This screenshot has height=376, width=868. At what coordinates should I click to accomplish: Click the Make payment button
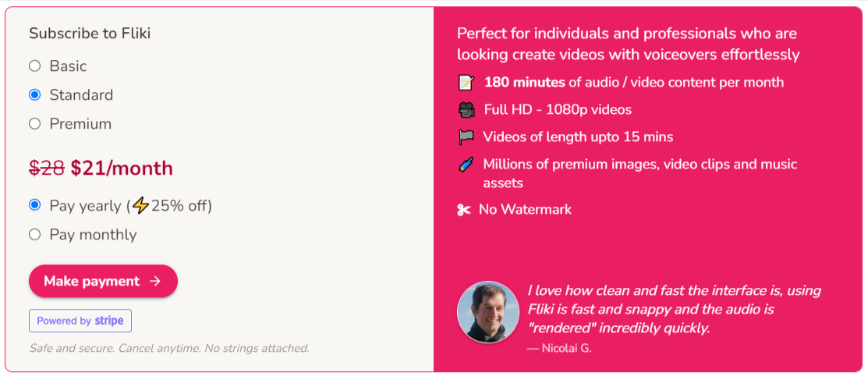tap(103, 281)
